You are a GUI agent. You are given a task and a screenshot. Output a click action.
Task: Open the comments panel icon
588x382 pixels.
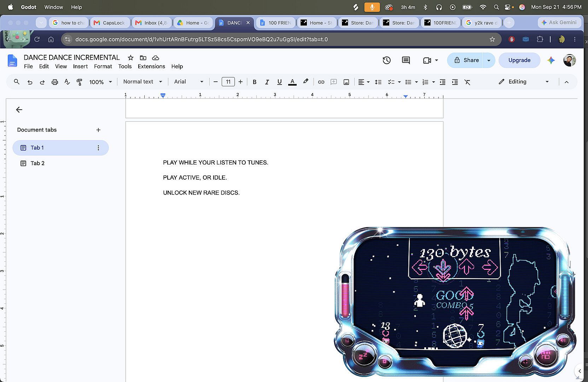406,60
